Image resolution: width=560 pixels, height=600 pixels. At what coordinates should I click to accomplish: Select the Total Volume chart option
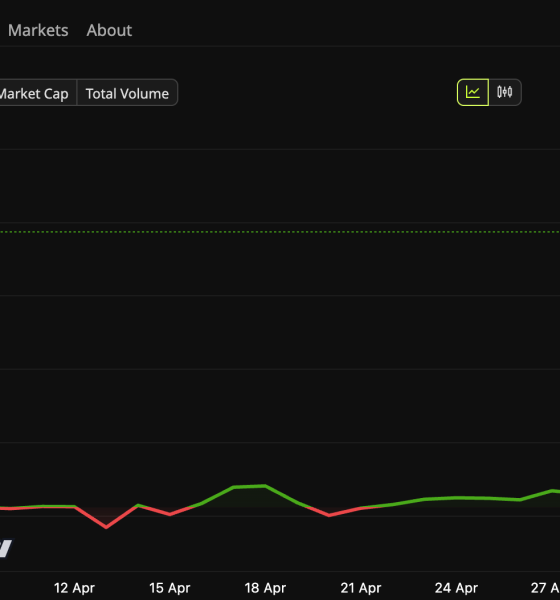click(127, 93)
